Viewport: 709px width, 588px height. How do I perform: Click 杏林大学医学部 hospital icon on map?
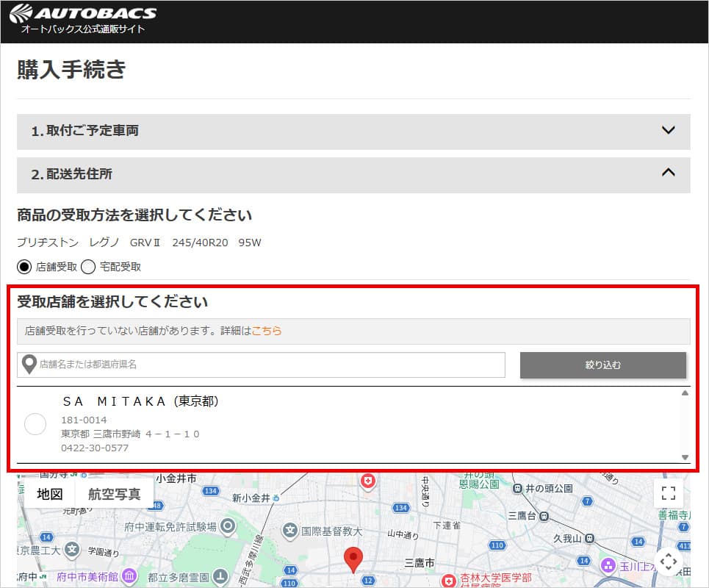tap(449, 581)
